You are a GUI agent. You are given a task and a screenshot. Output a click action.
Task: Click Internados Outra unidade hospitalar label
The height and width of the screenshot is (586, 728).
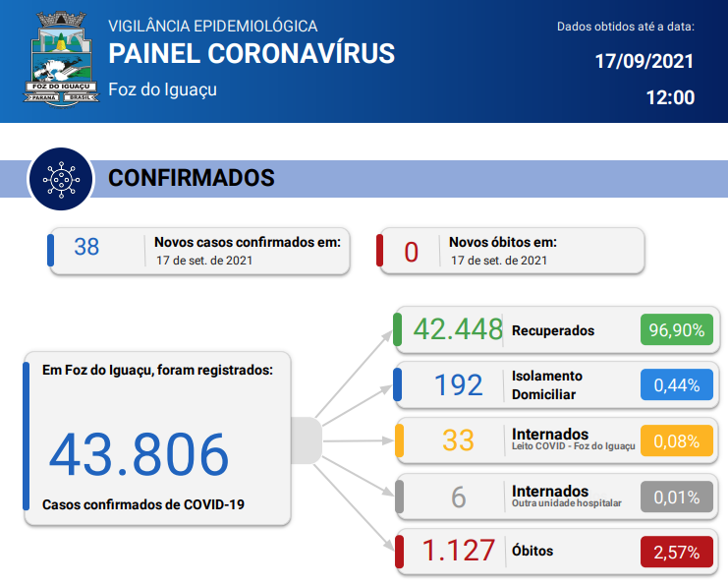tap(567, 496)
